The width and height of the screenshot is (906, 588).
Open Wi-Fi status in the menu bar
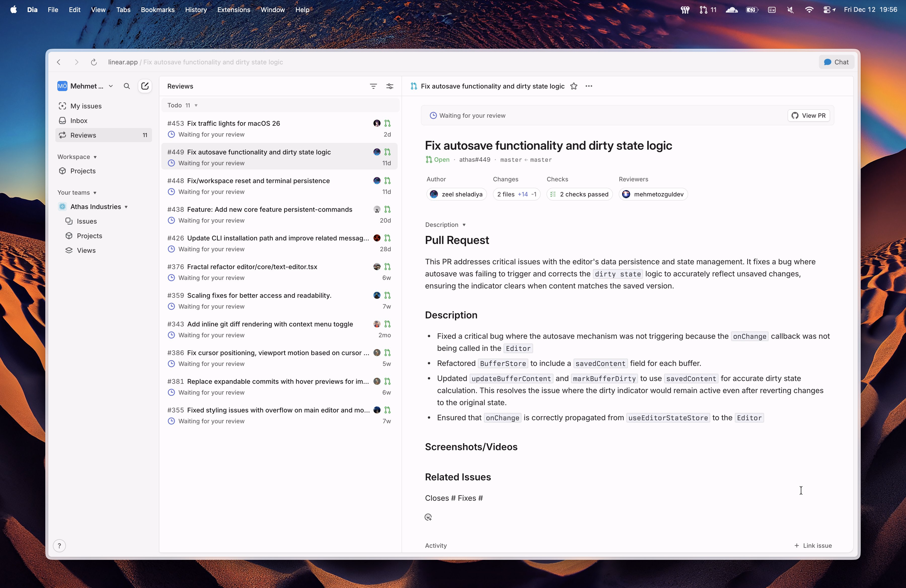click(x=809, y=10)
